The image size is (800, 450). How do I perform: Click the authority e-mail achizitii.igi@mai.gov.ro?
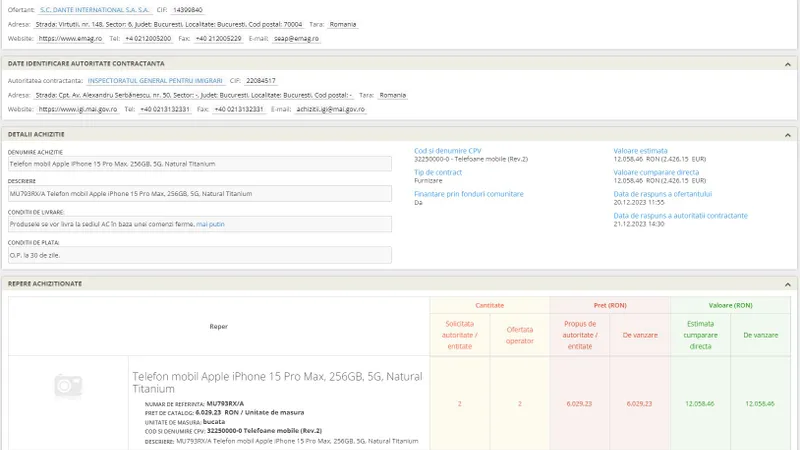[331, 109]
